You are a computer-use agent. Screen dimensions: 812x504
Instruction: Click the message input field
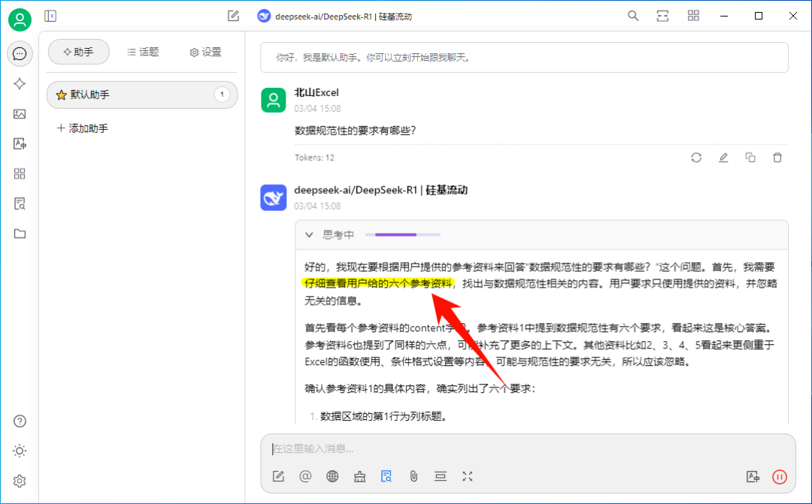coord(528,448)
